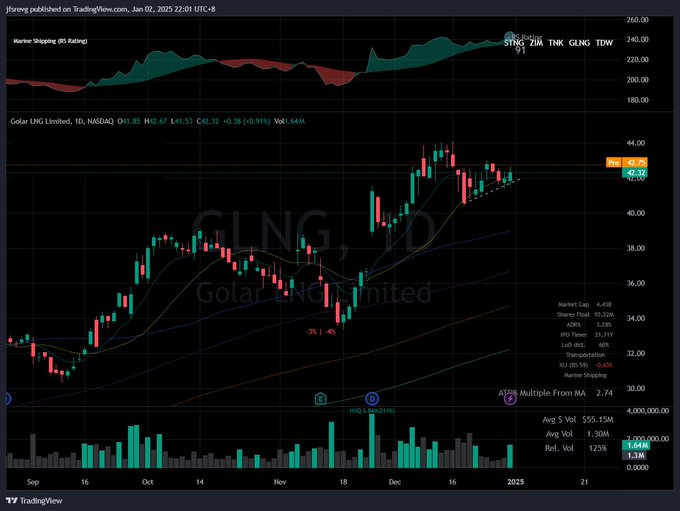Screen dimensions: 680x511
Task: Click the ATR% Multiple From MA 2.74 readout
Action: click(556, 393)
